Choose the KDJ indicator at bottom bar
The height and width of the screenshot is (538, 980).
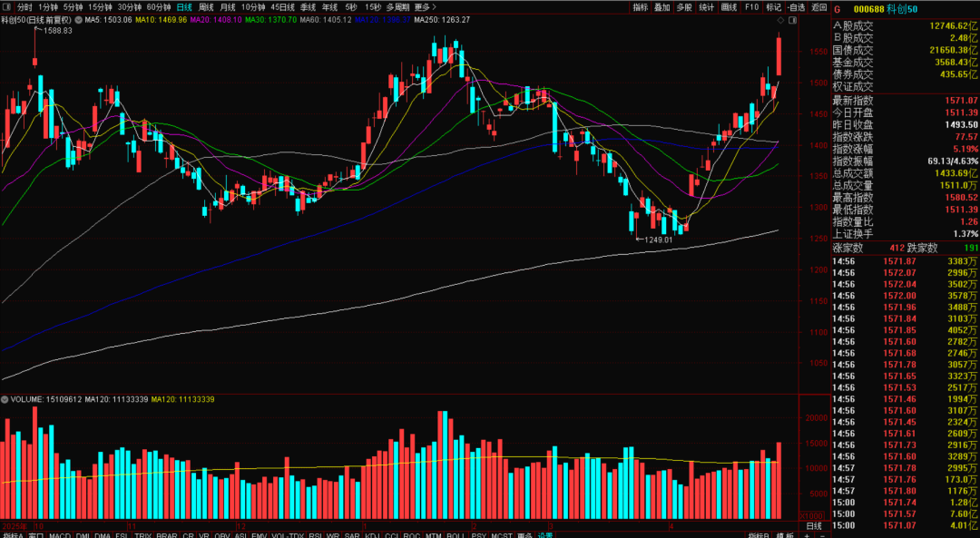[x=372, y=534]
